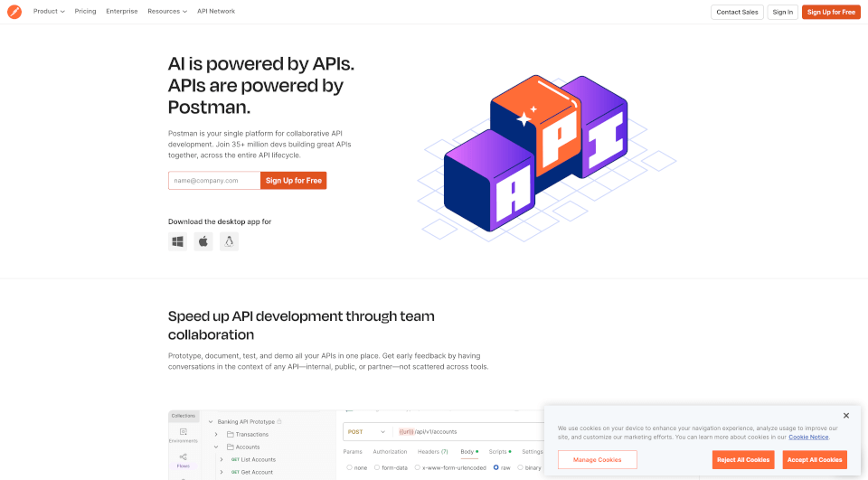Click the Manage Cookies button

coord(598,459)
